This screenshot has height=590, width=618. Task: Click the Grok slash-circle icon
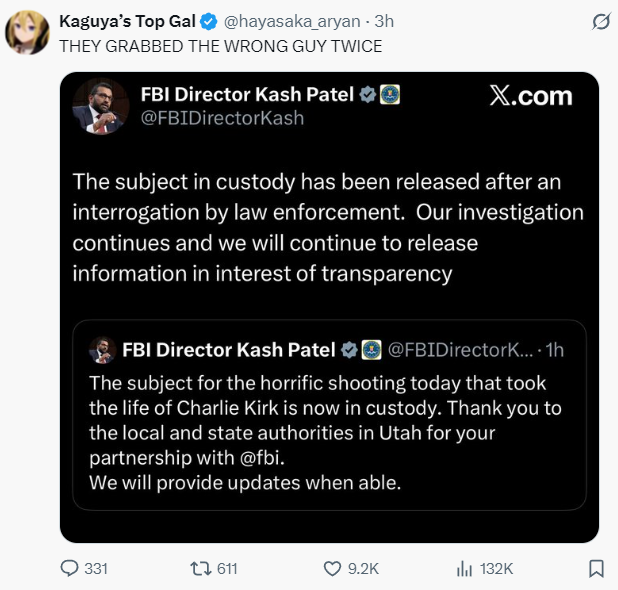[601, 22]
